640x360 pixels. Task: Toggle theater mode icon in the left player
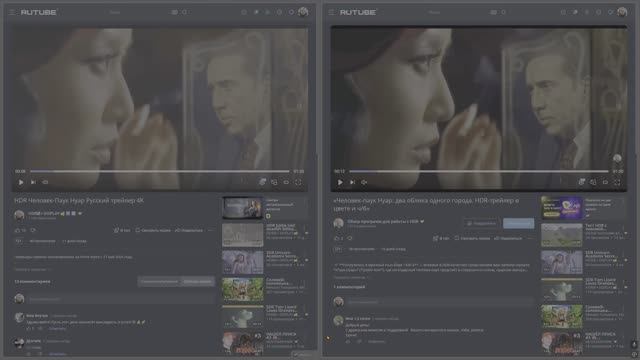(286, 182)
